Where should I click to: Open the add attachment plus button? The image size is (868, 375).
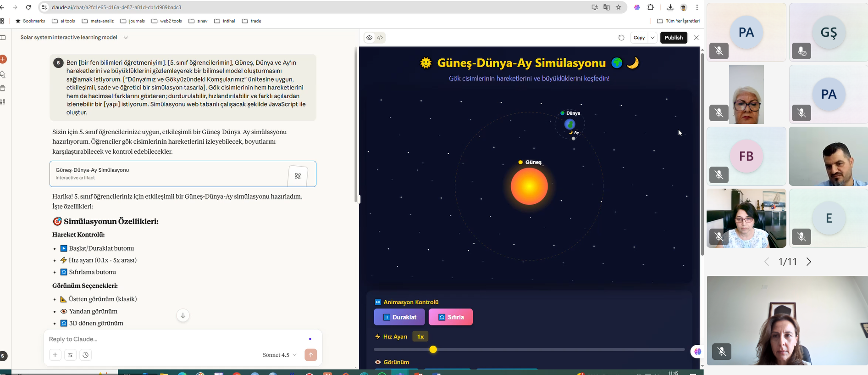click(55, 355)
